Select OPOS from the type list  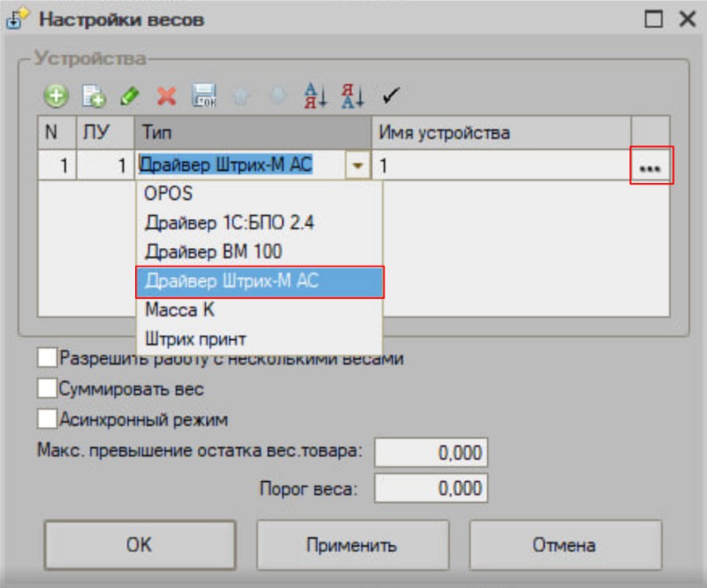259,193
